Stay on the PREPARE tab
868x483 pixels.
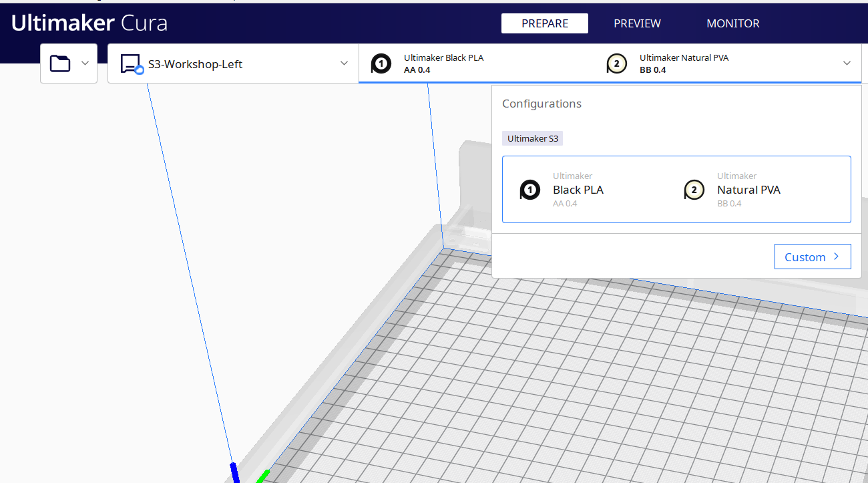tap(544, 23)
